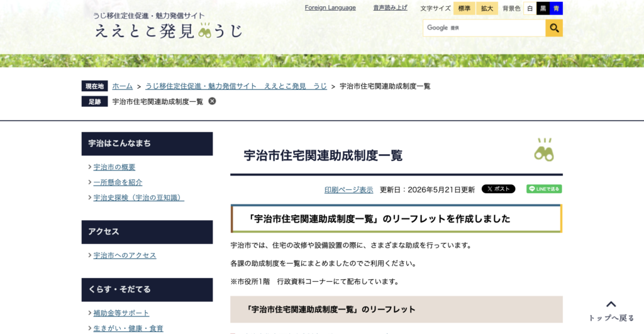This screenshot has width=644, height=334.
Task: Click the boxed heading リーフレットを作成しました
Action: (x=396, y=218)
